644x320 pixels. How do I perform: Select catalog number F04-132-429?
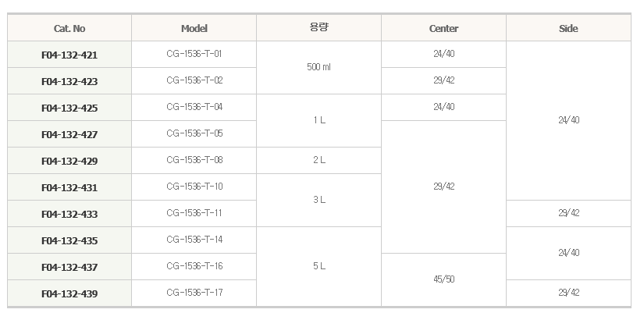(x=69, y=161)
